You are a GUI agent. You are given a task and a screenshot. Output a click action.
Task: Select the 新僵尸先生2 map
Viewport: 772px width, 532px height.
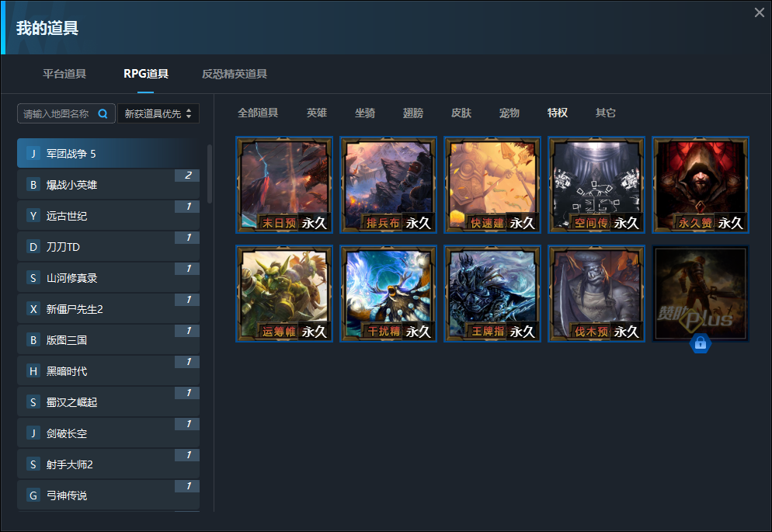[108, 308]
